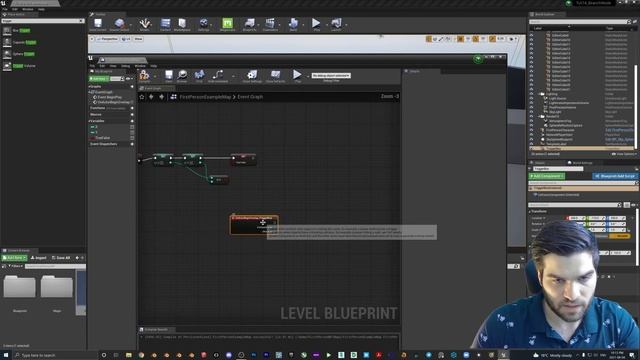
Task: Open main editor Edit menu
Action: (x=15, y=9)
